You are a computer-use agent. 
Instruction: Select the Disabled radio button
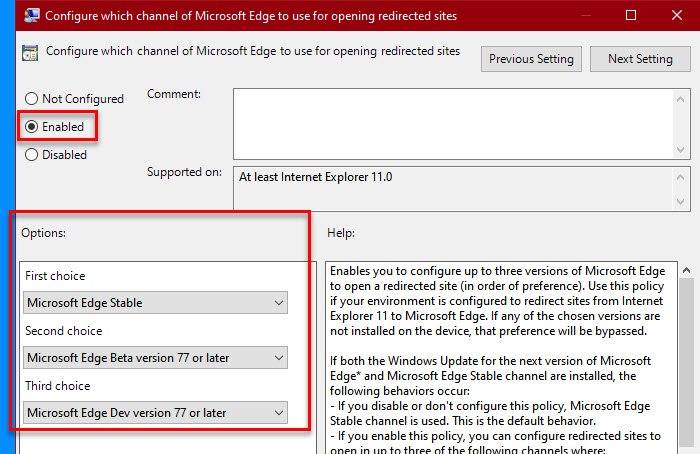tap(32, 155)
